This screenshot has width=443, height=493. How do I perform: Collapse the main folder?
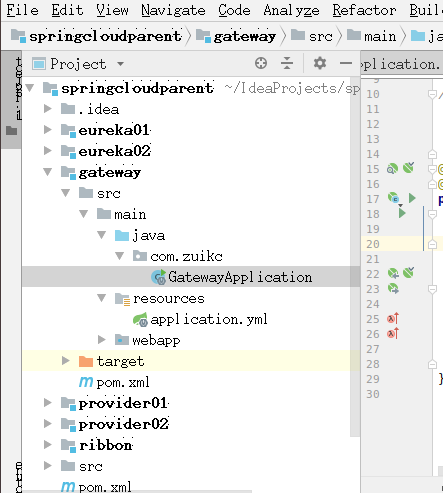tap(84, 214)
